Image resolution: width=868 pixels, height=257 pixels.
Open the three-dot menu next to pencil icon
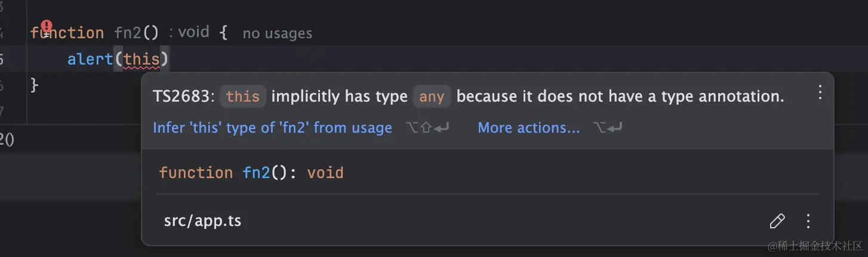pos(808,221)
